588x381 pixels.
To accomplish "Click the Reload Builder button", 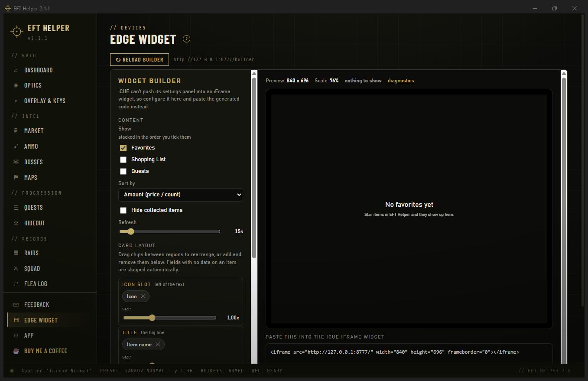I will click(x=140, y=60).
